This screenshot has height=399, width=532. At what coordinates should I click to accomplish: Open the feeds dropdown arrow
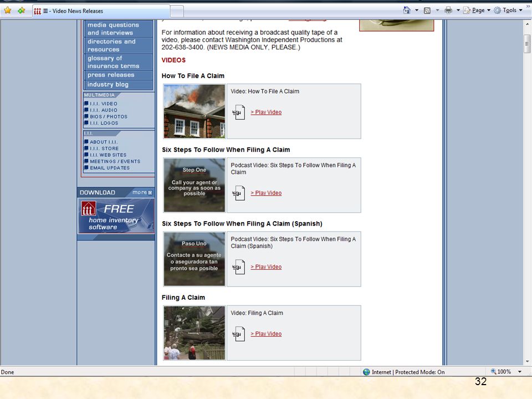pos(437,10)
